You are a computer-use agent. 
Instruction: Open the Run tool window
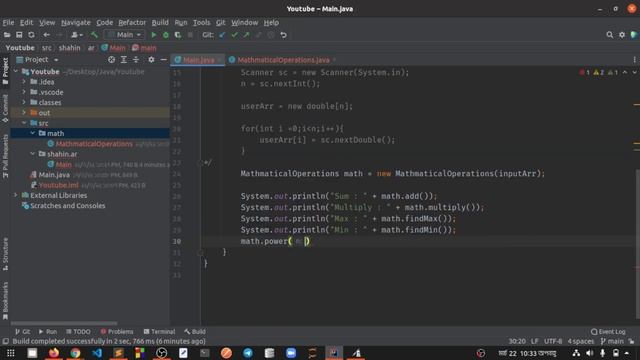[48, 331]
